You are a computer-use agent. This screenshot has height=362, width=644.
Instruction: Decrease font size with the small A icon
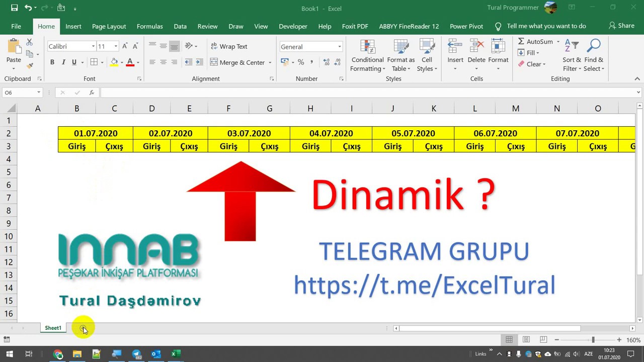[x=135, y=46]
